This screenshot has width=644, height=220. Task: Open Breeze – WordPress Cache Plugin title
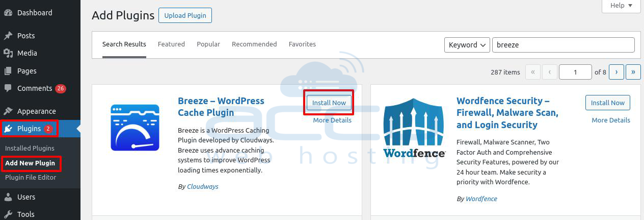coord(221,107)
